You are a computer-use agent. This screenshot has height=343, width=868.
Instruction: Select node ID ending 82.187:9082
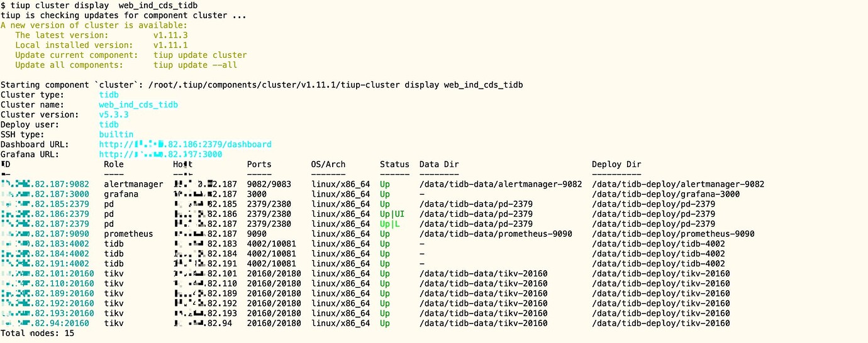click(45, 185)
